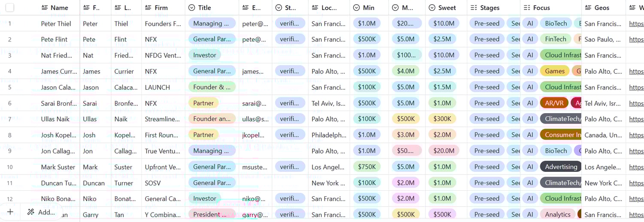Click the multi-select icon beside Focus header
This screenshot has height=222, width=644.
pyautogui.click(x=526, y=8)
